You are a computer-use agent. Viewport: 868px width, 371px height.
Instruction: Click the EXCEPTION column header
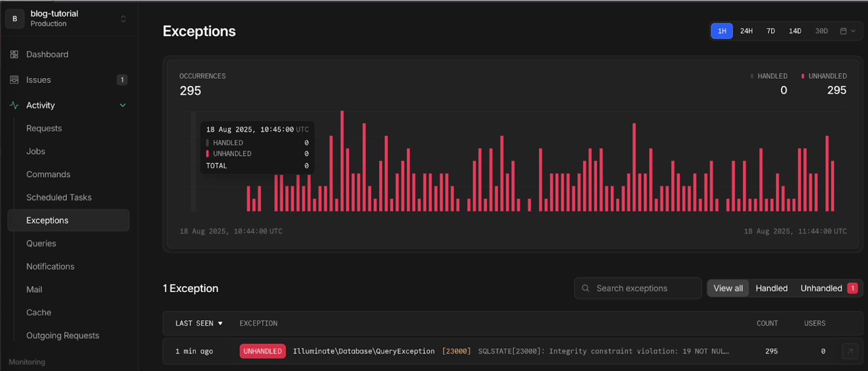tap(258, 323)
